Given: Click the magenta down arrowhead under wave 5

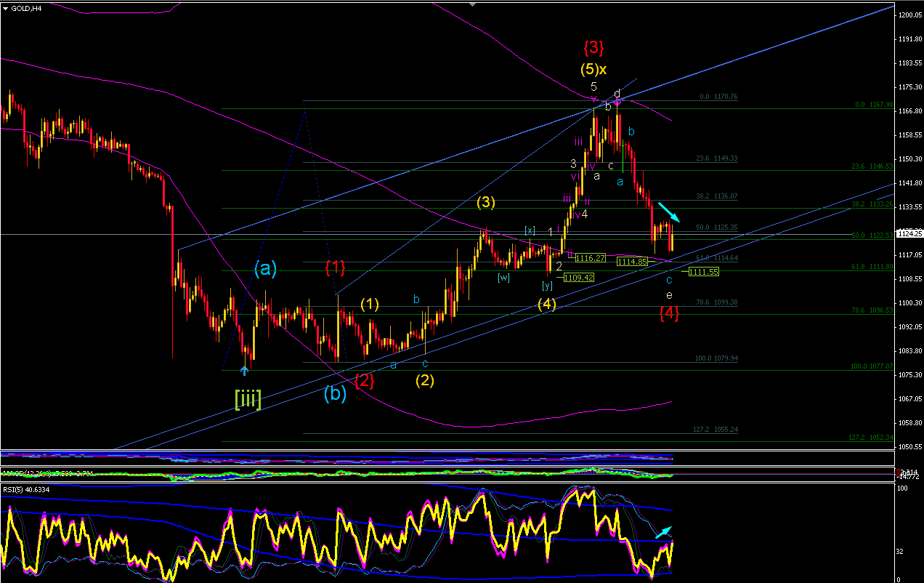Looking at the screenshot, I should pyautogui.click(x=593, y=100).
